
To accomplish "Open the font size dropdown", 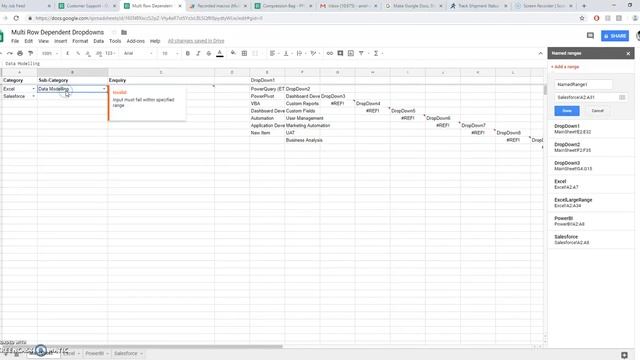I will pos(170,53).
